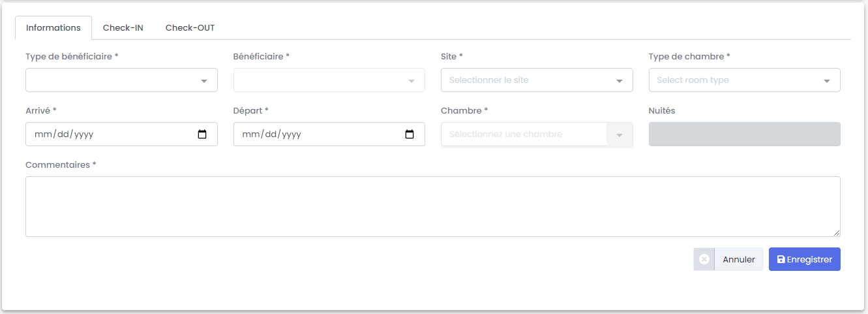Image resolution: width=868 pixels, height=314 pixels.
Task: Open the Arrivé calendar picker icon
Action: 202,134
